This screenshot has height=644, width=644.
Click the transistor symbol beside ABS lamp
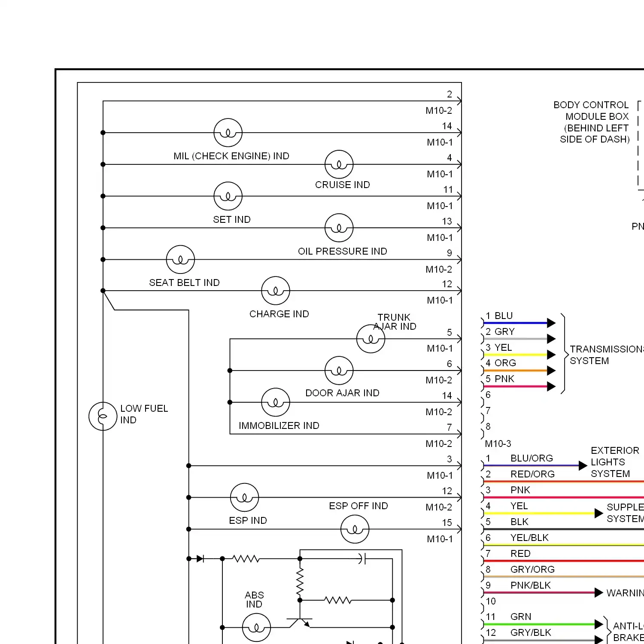(x=300, y=623)
